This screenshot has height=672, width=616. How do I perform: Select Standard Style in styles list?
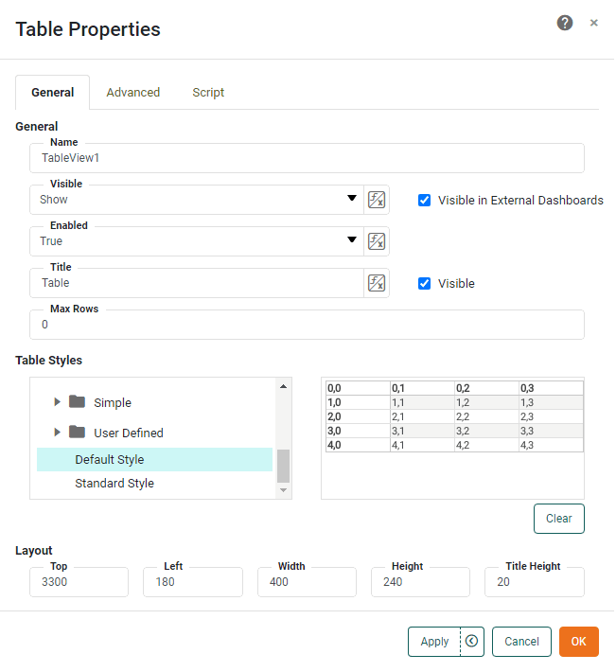(154, 484)
